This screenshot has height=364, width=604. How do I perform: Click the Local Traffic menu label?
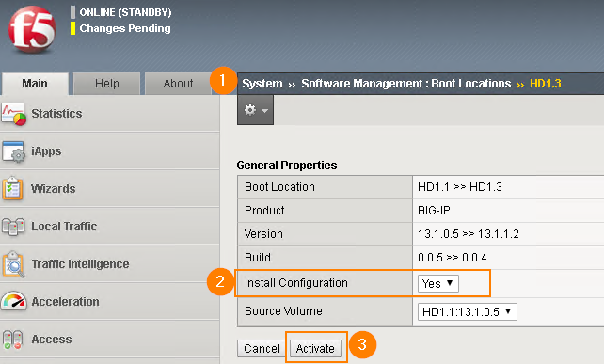point(64,227)
